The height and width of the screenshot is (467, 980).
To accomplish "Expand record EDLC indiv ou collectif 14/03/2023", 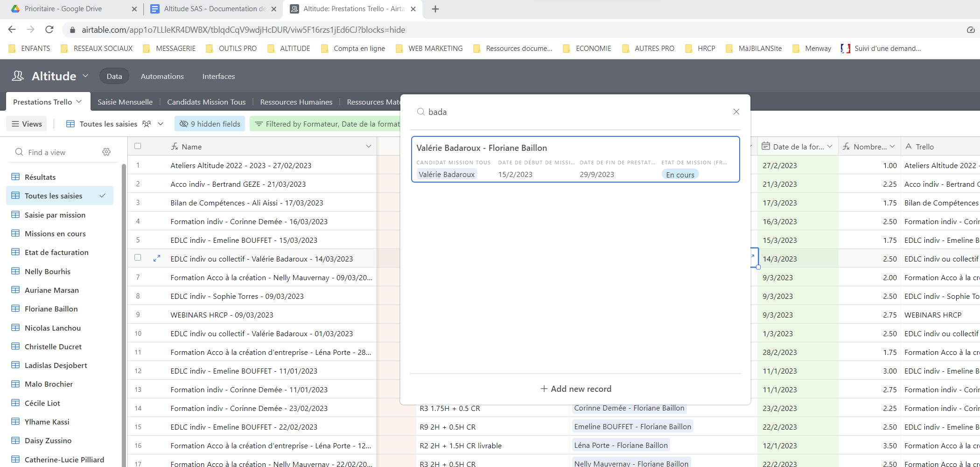I will [157, 258].
